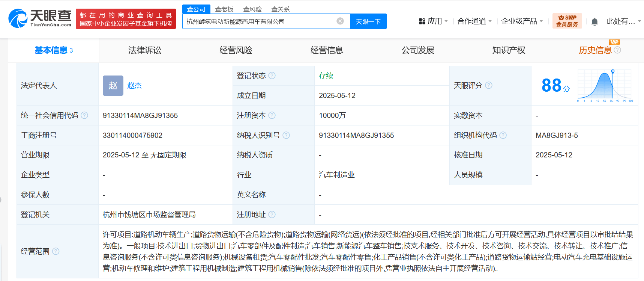This screenshot has width=644, height=281.
Task: Open legal representative 赵杰 link
Action: (134, 85)
